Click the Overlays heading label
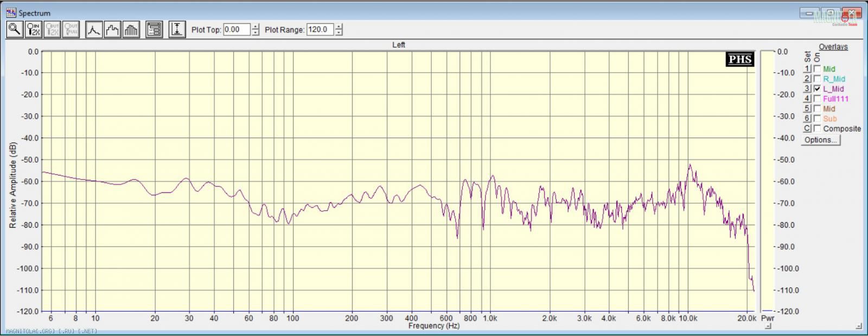 (833, 47)
